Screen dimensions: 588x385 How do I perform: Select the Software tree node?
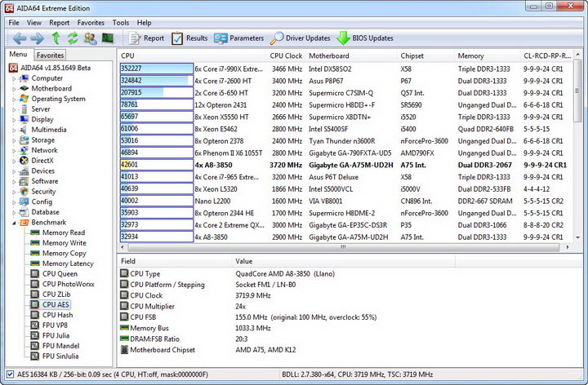(x=45, y=181)
